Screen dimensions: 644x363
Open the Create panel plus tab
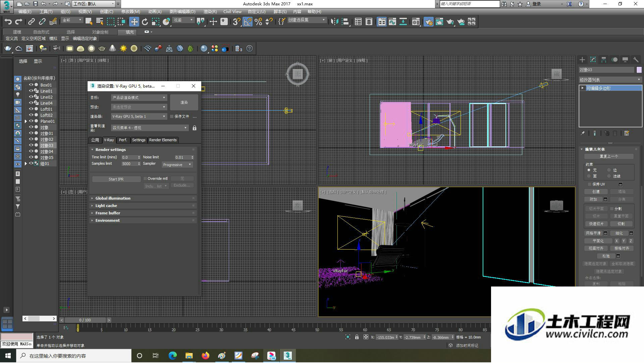click(582, 60)
